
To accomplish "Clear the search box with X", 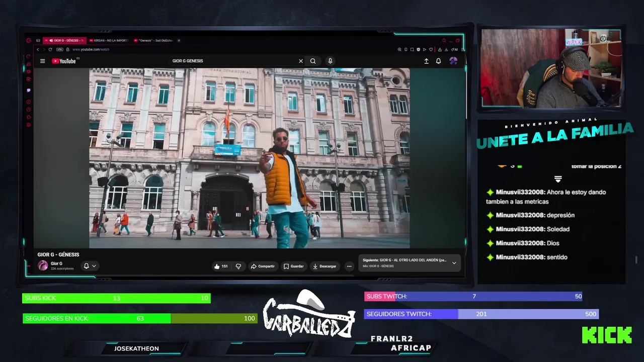I will (301, 61).
